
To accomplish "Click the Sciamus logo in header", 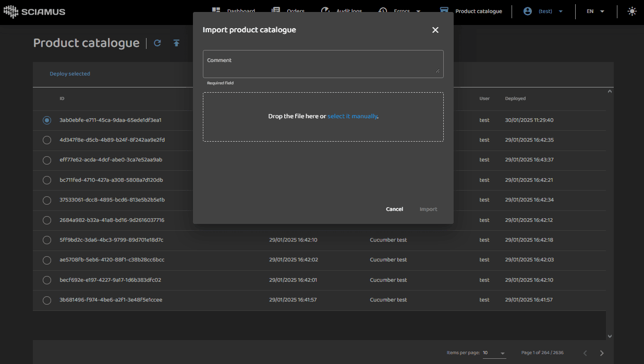I will tap(34, 11).
